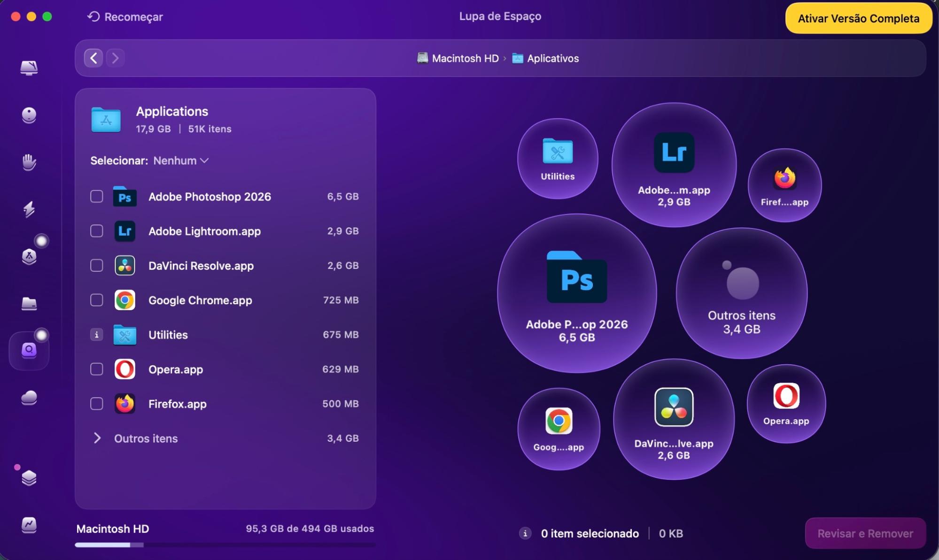
Task: Open the chart monitor icon at sidebar bottom
Action: (x=29, y=525)
